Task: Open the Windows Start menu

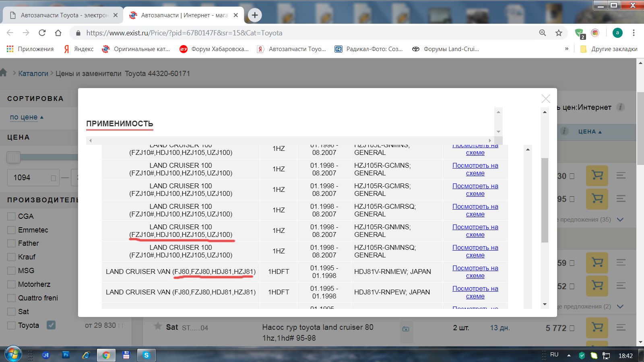Action: coord(13,354)
